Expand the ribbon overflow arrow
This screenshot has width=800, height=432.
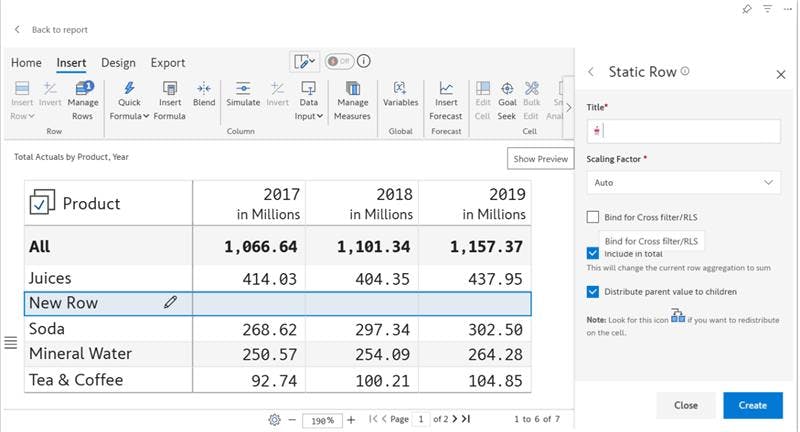pyautogui.click(x=568, y=108)
